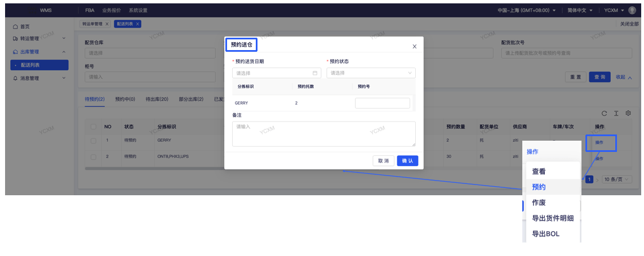
Task: Open 操作 link in row 2
Action: coord(599,158)
